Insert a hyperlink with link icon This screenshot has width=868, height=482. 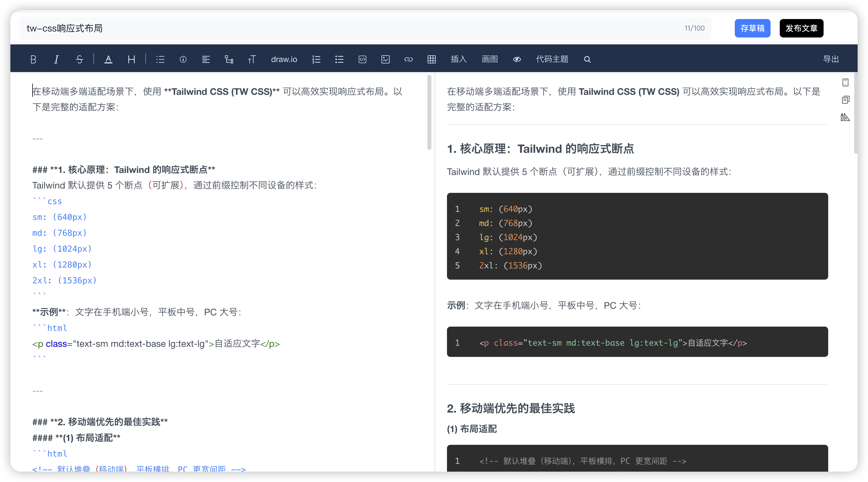[408, 59]
